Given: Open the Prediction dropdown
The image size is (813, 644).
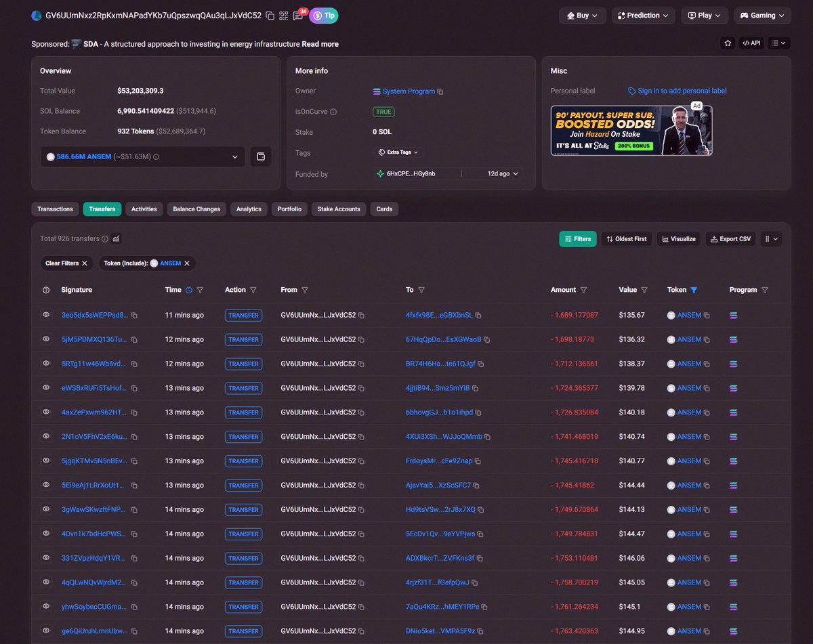Looking at the screenshot, I should coord(644,16).
